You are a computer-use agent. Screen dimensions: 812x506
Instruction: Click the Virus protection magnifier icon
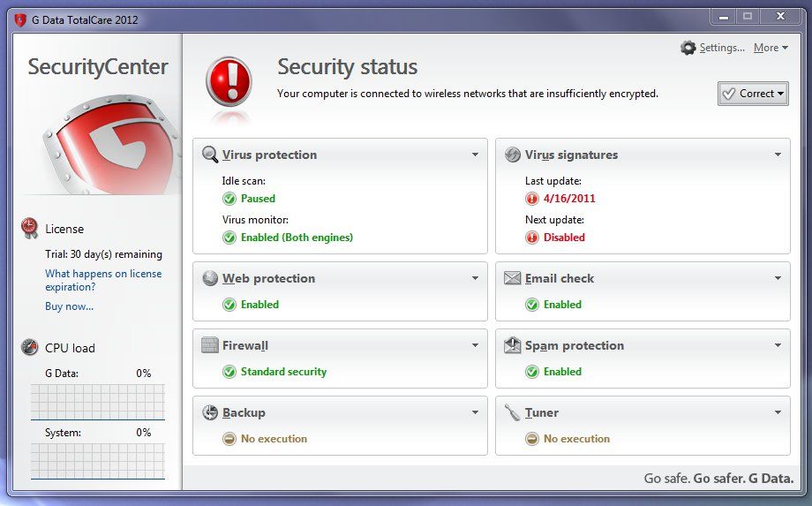click(210, 155)
